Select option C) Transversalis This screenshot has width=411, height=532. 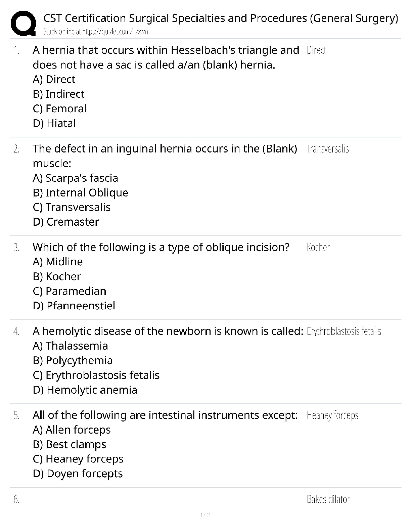coord(72,207)
